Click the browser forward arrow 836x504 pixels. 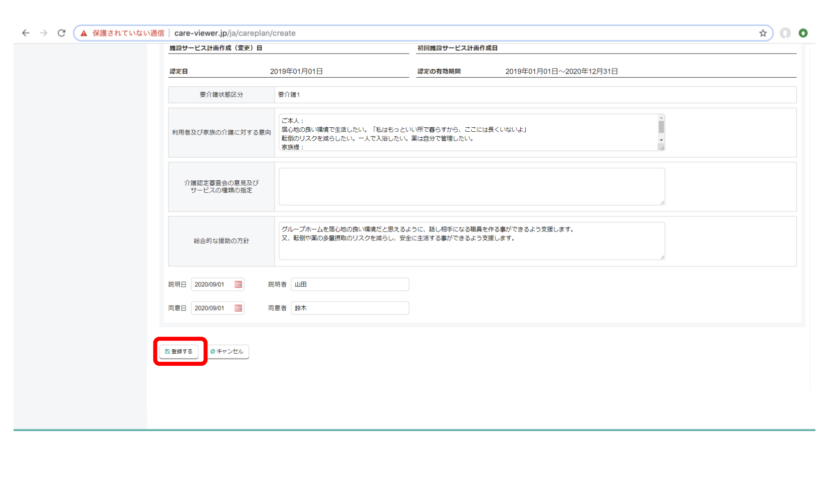(44, 33)
